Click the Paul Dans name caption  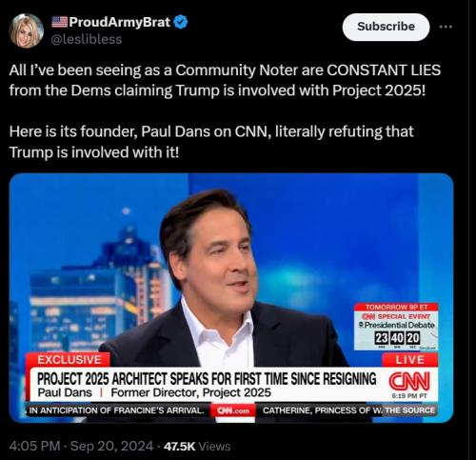pyautogui.click(x=65, y=392)
